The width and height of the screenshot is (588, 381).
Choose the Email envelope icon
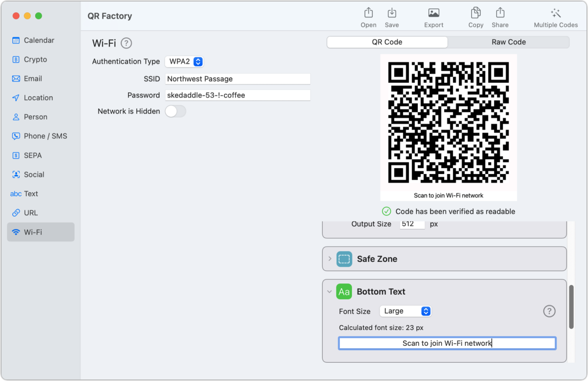click(x=16, y=78)
